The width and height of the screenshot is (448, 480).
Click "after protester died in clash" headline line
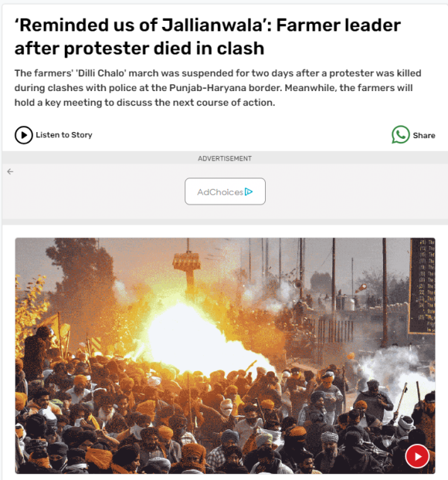click(140, 49)
